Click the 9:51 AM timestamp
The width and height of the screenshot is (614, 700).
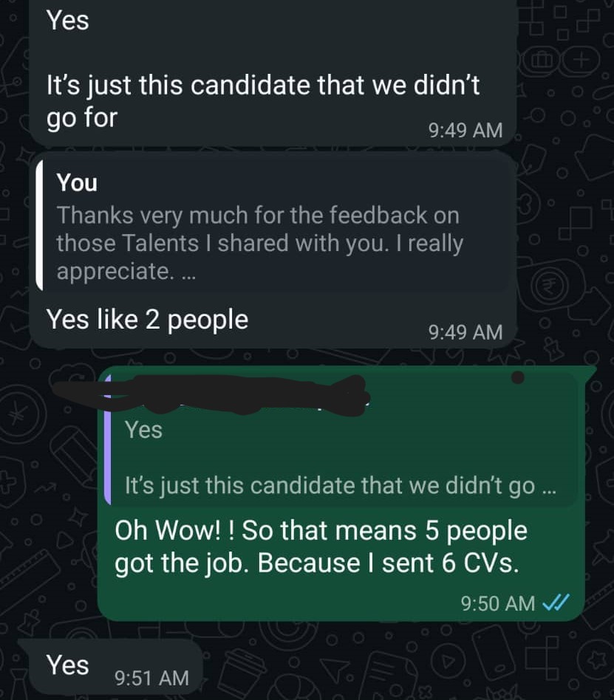pos(152,677)
